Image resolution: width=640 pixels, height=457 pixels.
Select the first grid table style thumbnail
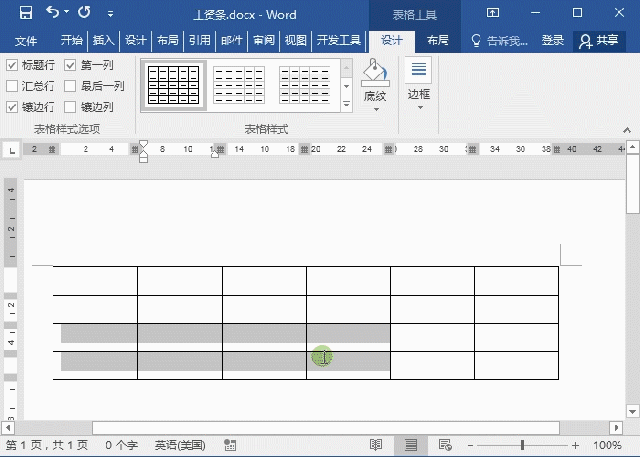[x=173, y=85]
